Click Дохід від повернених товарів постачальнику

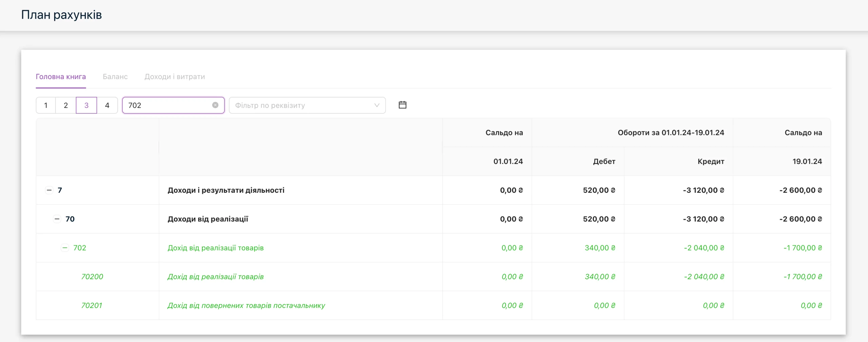pos(246,305)
